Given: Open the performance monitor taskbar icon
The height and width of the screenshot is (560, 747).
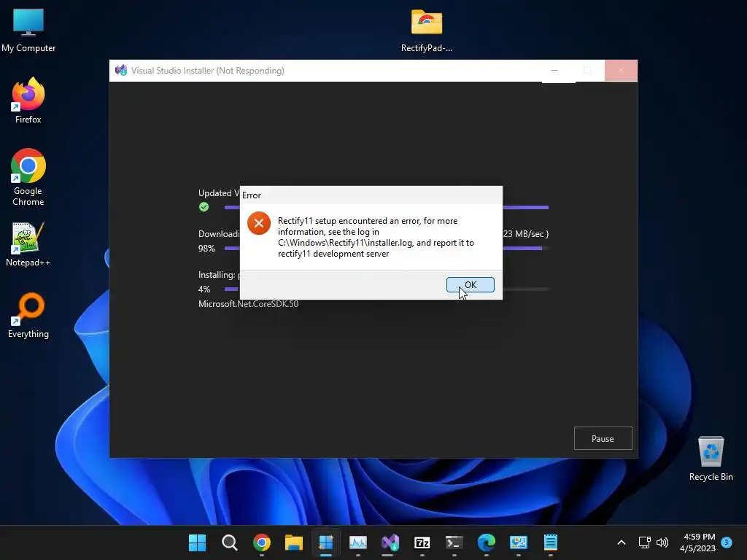Looking at the screenshot, I should (x=357, y=542).
